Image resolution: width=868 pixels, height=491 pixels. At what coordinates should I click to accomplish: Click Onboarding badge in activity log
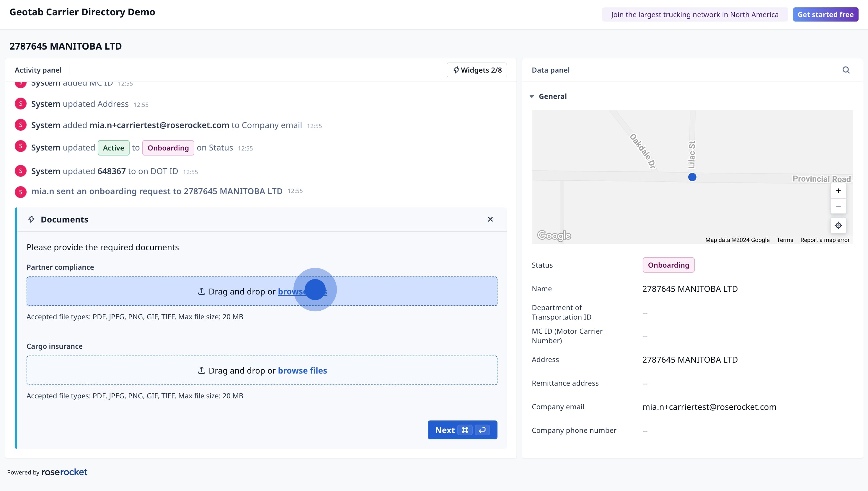point(168,148)
